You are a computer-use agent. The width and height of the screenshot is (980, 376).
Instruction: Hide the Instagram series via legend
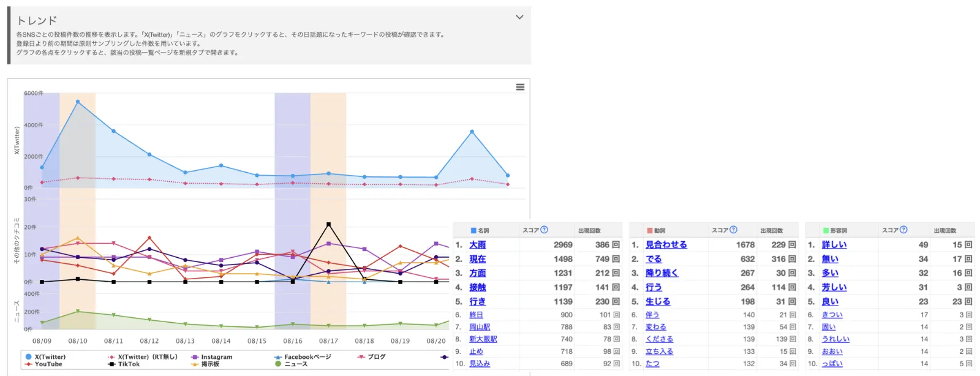[212, 356]
